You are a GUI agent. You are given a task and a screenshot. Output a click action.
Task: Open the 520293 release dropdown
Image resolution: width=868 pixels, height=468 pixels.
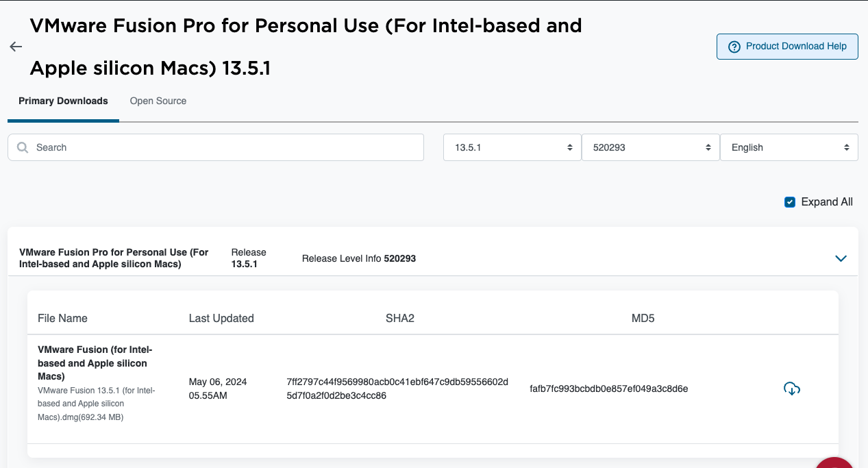pos(650,147)
